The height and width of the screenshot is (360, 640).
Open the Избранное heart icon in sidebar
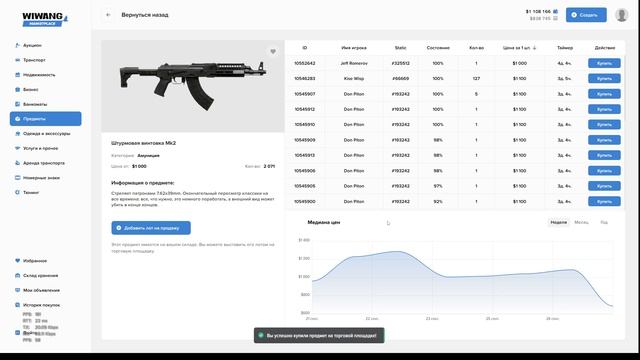pos(17,260)
